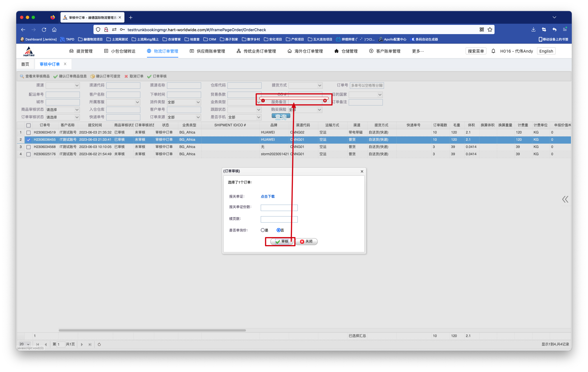Check the checkbox for order H2306034519
This screenshot has height=372, width=588.
tap(28, 132)
